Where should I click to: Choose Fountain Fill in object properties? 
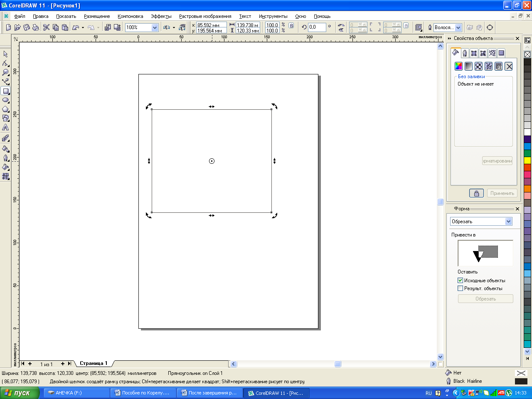click(468, 66)
